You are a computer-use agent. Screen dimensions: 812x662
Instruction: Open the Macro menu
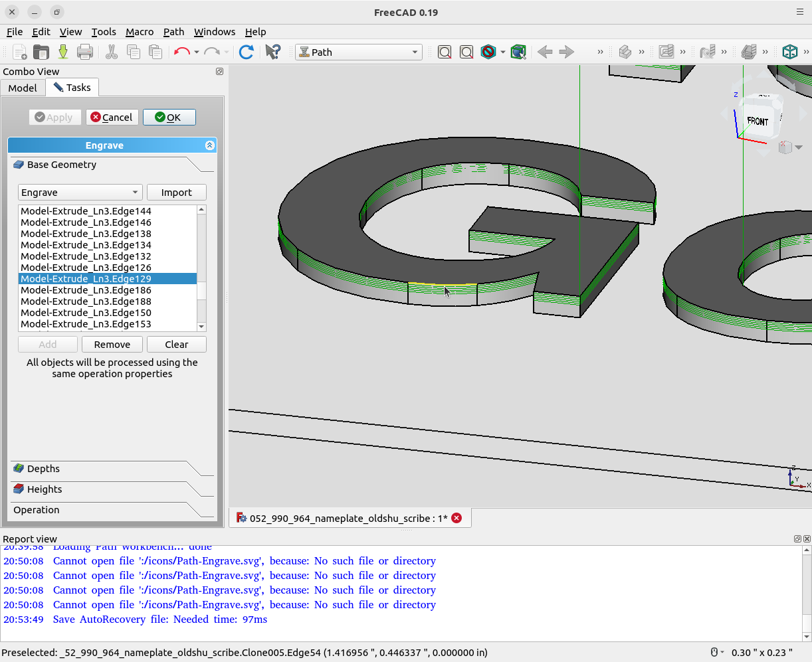pos(139,32)
